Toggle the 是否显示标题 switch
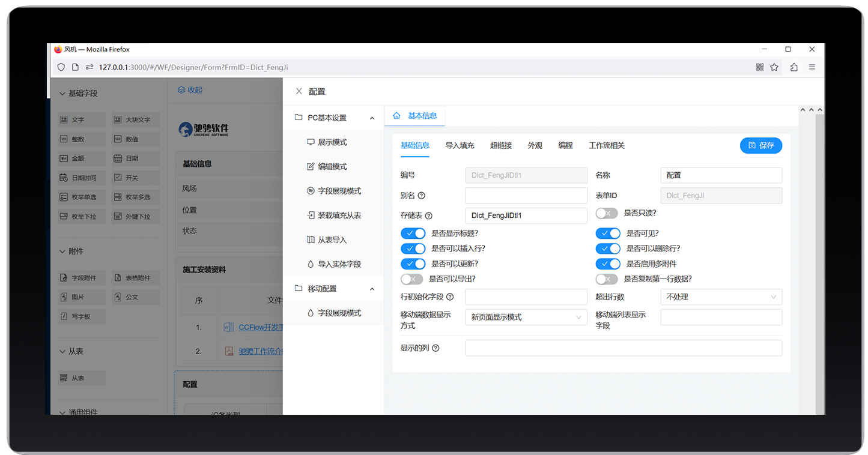868x455 pixels. [413, 234]
